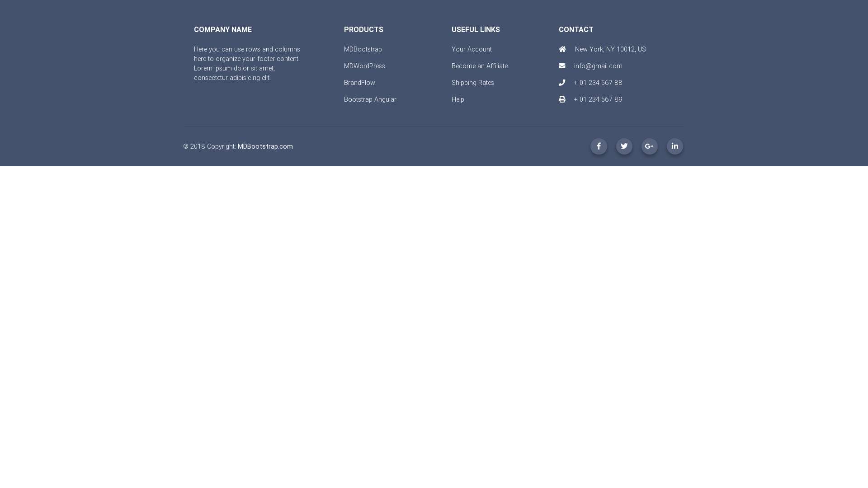The height and width of the screenshot is (488, 868).
Task: Open the MDBootstrap product link
Action: pyautogui.click(x=363, y=49)
